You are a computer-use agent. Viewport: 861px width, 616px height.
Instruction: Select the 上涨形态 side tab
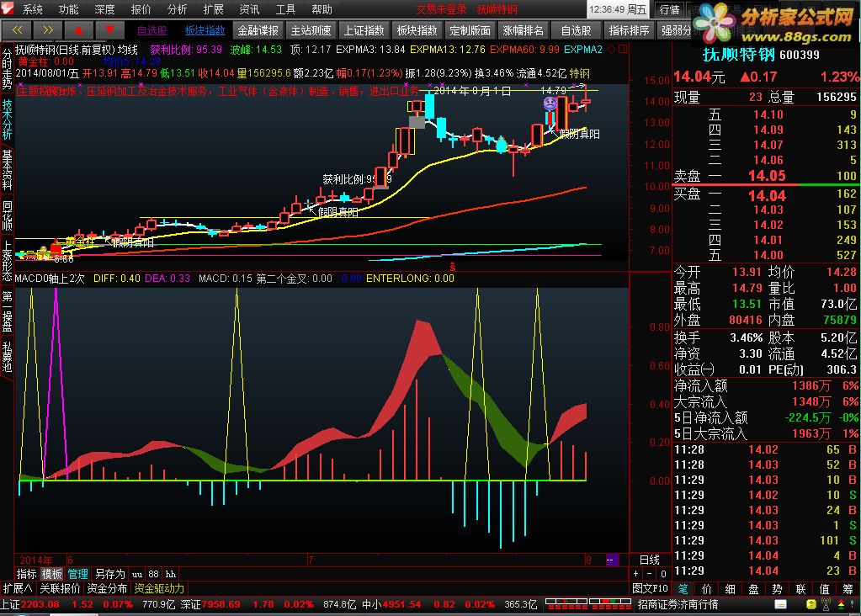7,261
